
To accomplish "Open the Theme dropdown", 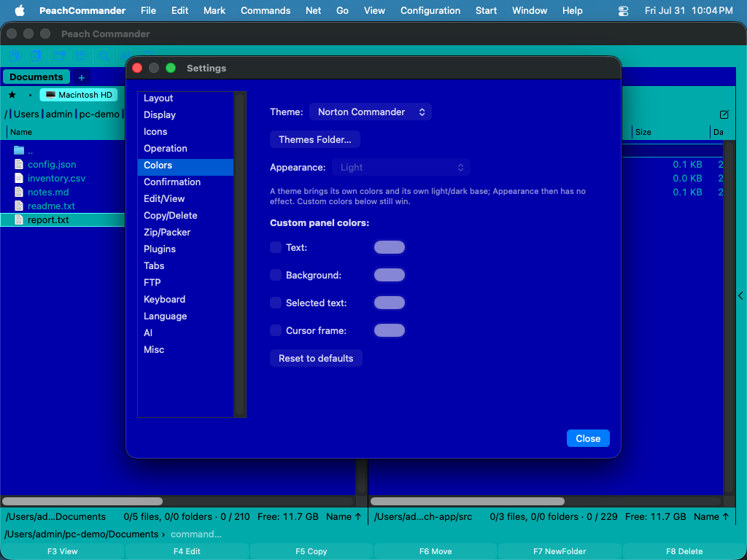I will [x=370, y=112].
